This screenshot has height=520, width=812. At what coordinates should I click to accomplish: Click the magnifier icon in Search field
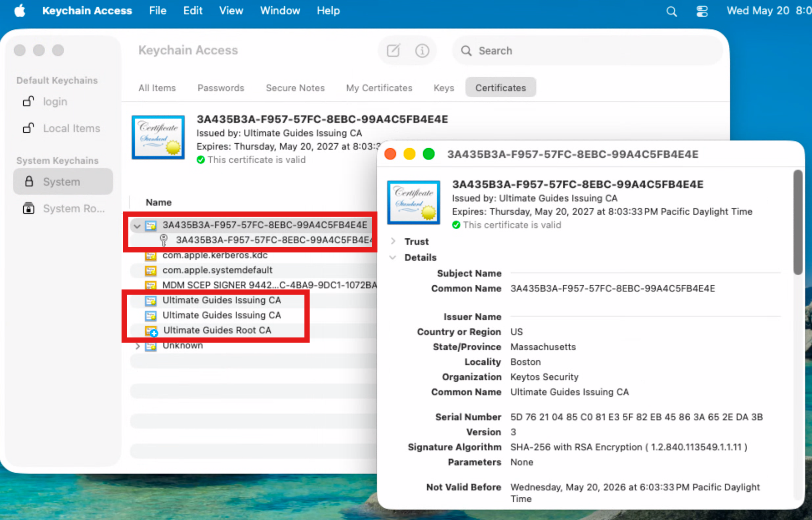pyautogui.click(x=466, y=51)
